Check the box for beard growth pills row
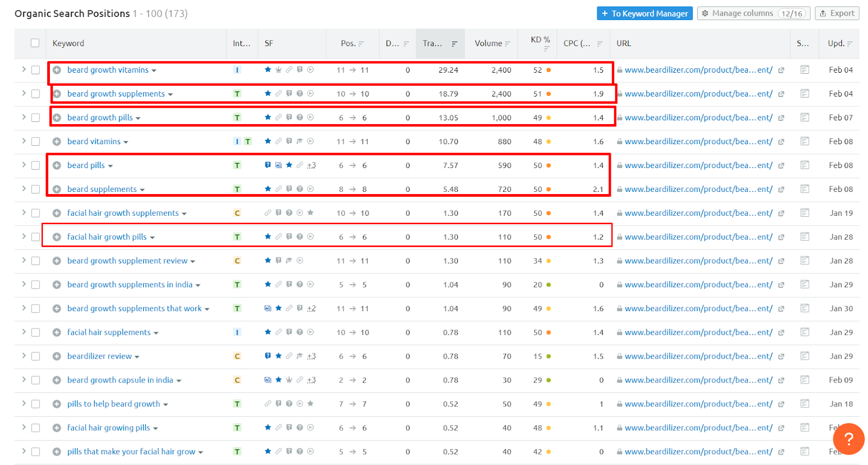The image size is (868, 465). click(x=35, y=118)
